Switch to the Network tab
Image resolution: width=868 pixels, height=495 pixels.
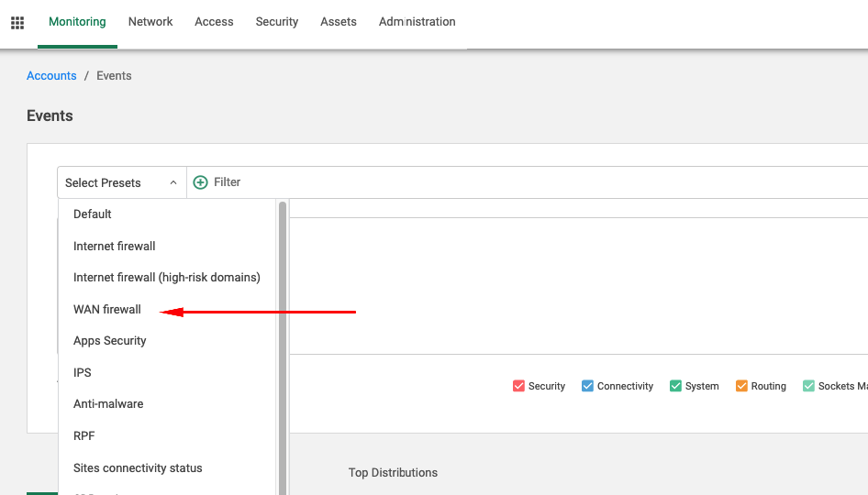pos(150,22)
